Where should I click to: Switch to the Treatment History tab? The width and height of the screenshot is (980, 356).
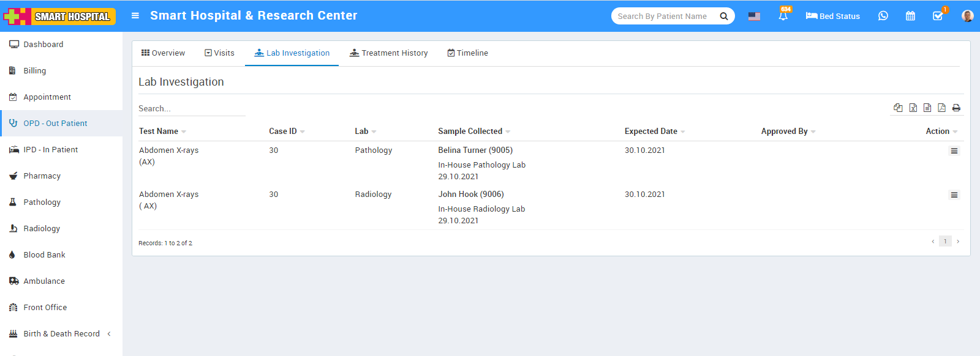[389, 53]
